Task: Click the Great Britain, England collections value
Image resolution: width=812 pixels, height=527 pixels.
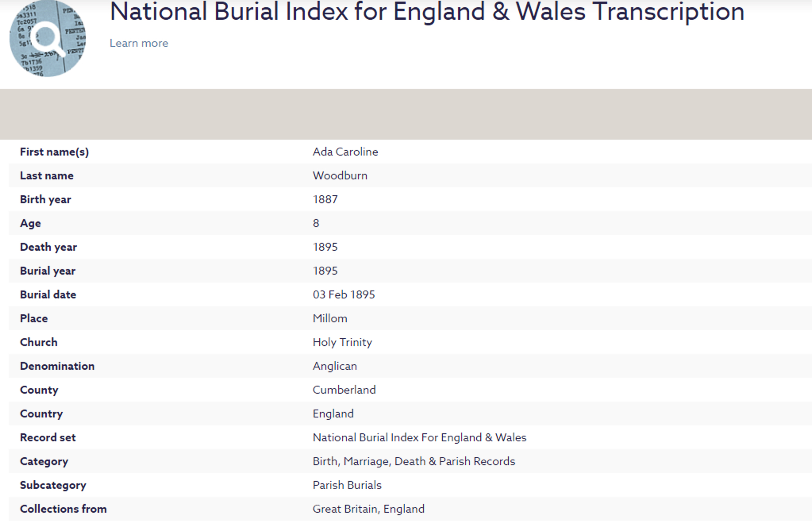Action: 369,509
